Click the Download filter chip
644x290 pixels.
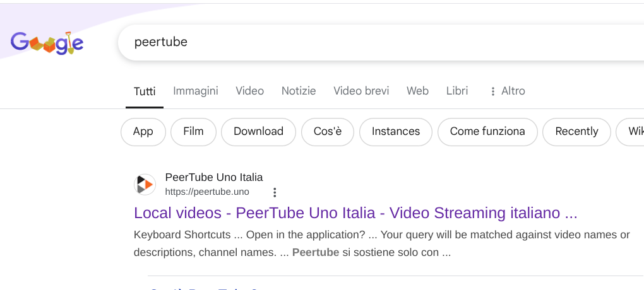258,132
